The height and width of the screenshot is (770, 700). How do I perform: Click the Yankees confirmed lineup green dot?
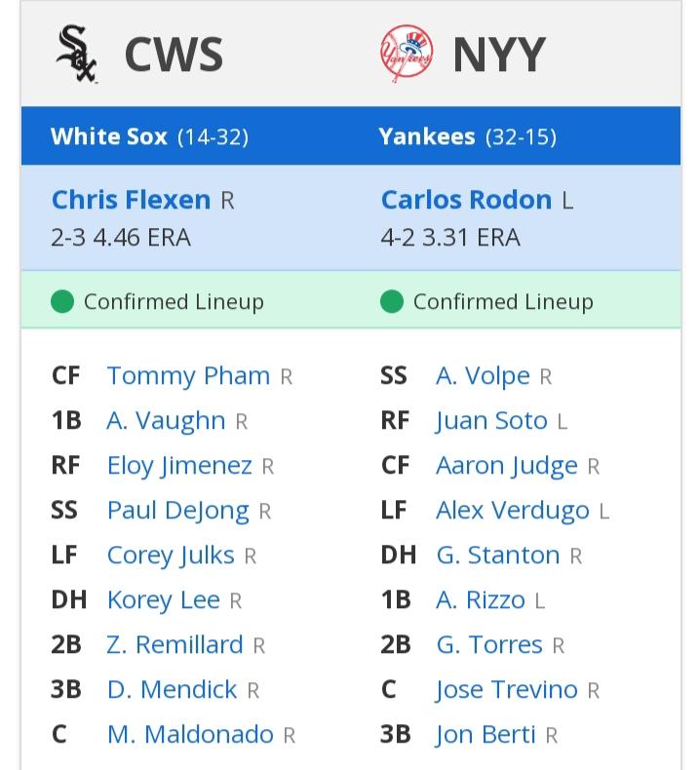(392, 301)
